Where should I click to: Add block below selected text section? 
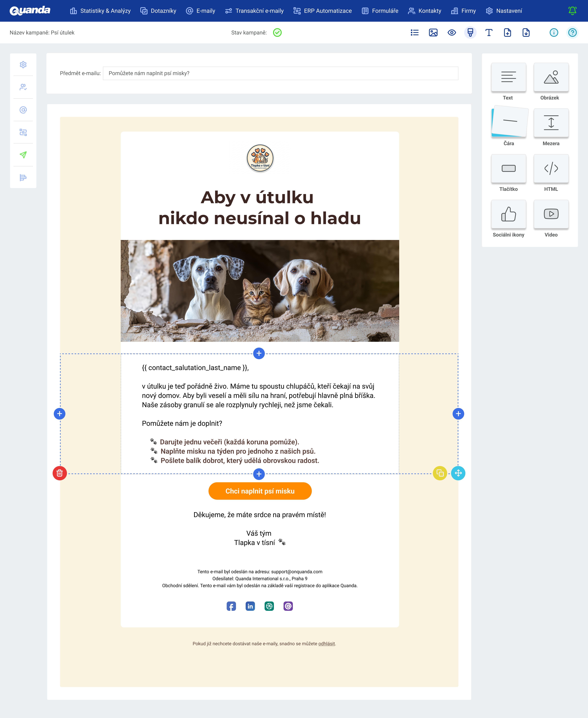[x=259, y=474]
